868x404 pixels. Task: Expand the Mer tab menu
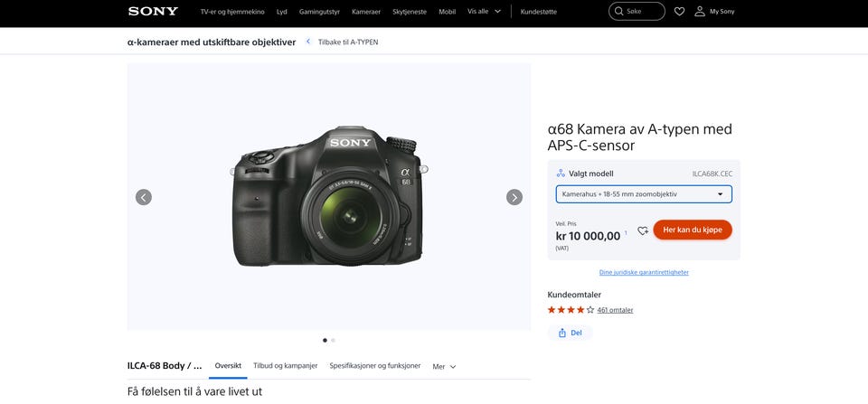click(x=445, y=366)
